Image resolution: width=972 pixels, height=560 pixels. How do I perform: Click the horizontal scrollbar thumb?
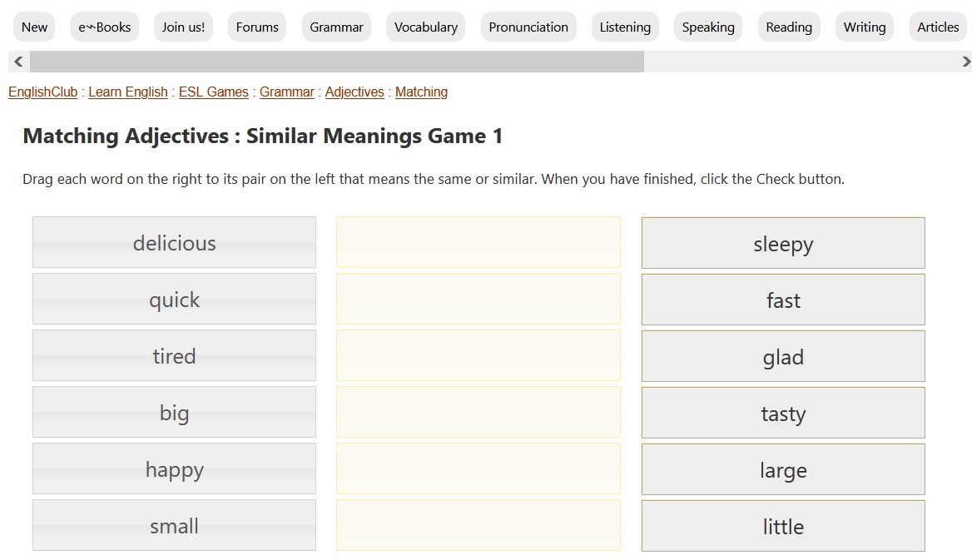tap(336, 62)
